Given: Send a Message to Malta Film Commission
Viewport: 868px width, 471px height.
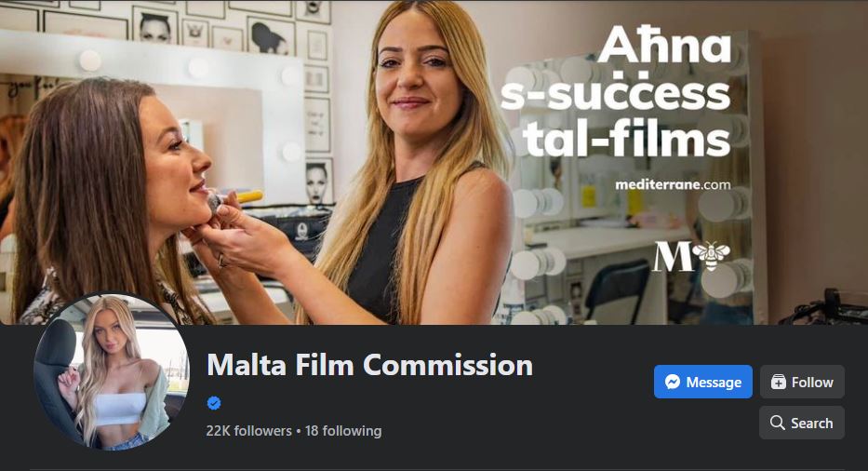Looking at the screenshot, I should click(703, 382).
